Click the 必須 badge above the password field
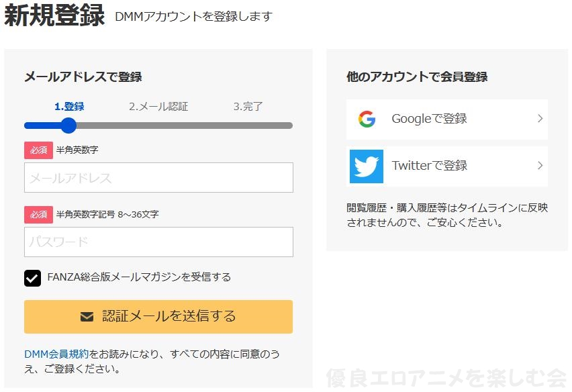Image resolution: width=572 pixels, height=392 pixels. (38, 214)
